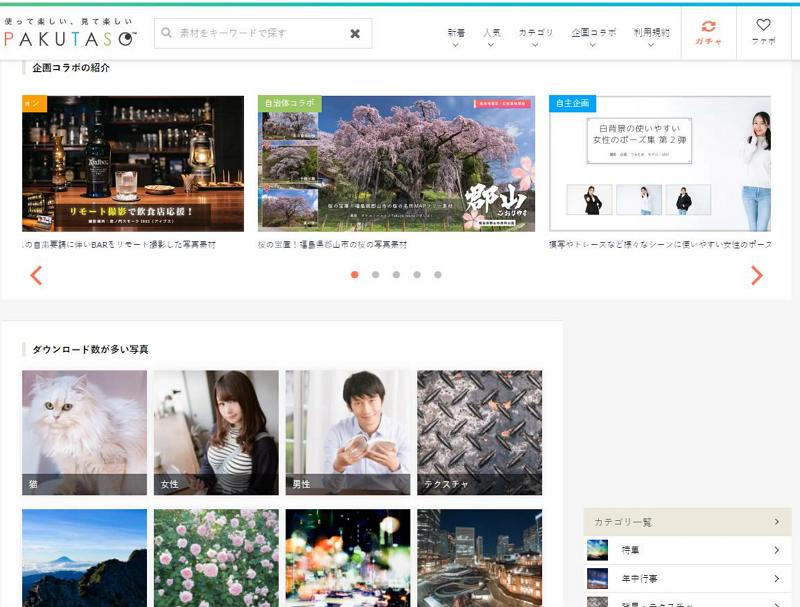Open the women poses caption link
The width and height of the screenshot is (800, 607).
point(660,245)
